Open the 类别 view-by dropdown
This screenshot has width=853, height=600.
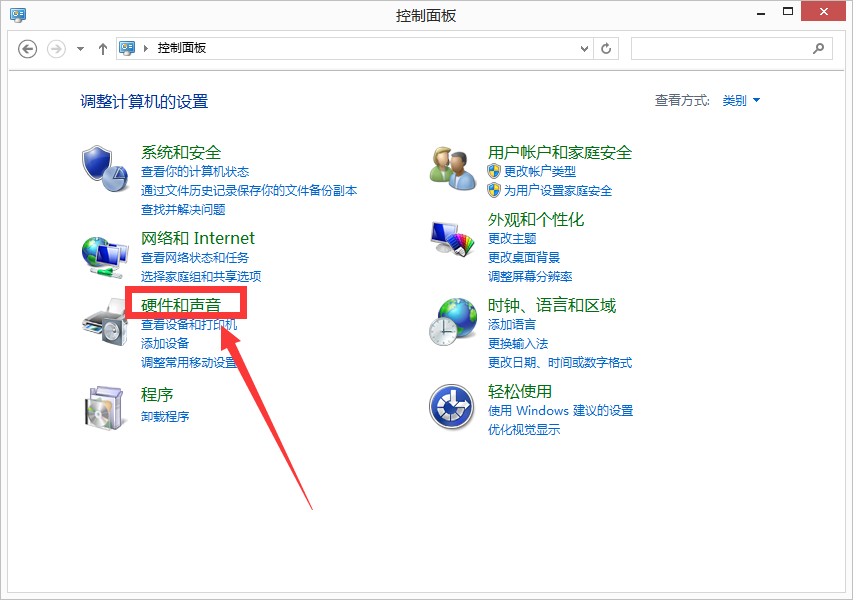[741, 101]
